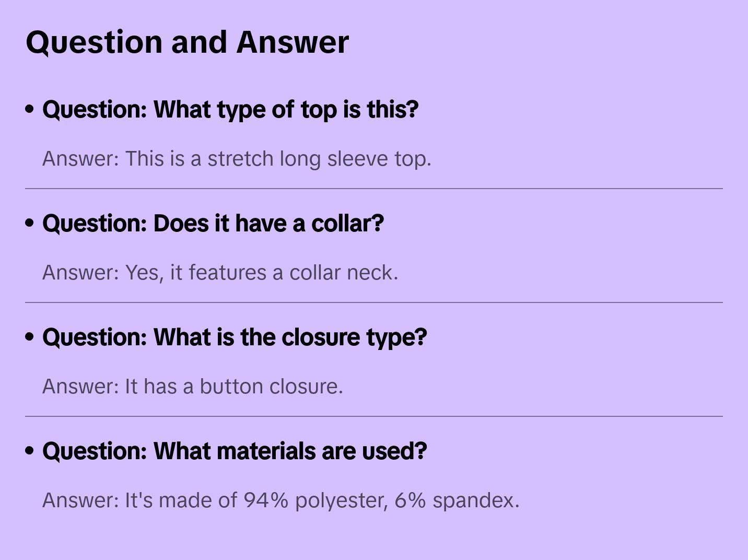Expand the 'What is the closure type?' question

point(235,337)
